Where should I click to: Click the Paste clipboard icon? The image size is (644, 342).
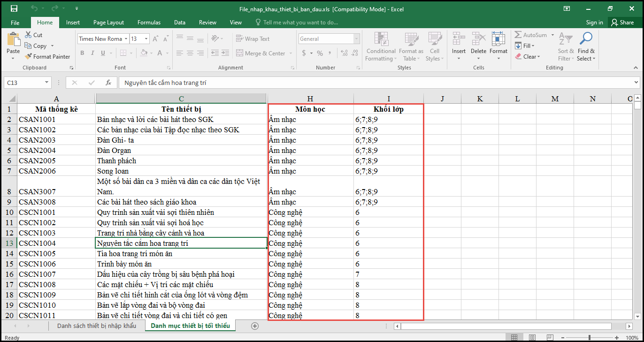coord(13,40)
